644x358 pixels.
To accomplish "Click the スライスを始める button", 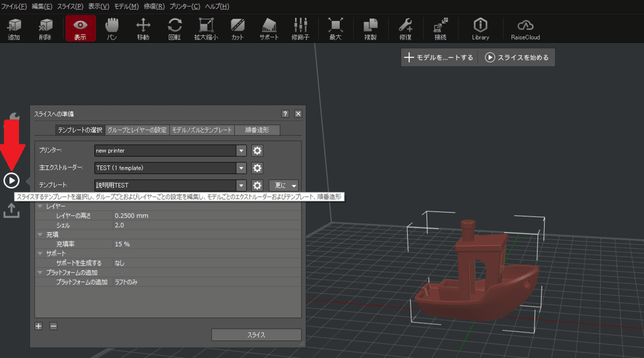I will click(x=517, y=57).
